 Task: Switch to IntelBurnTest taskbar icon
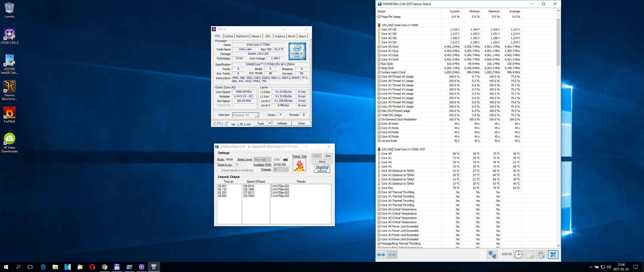pos(129,267)
